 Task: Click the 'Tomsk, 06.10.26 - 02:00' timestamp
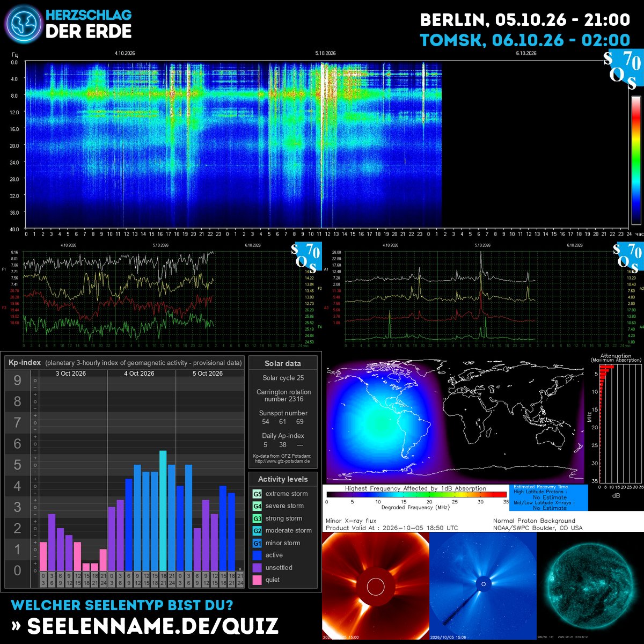point(525,41)
